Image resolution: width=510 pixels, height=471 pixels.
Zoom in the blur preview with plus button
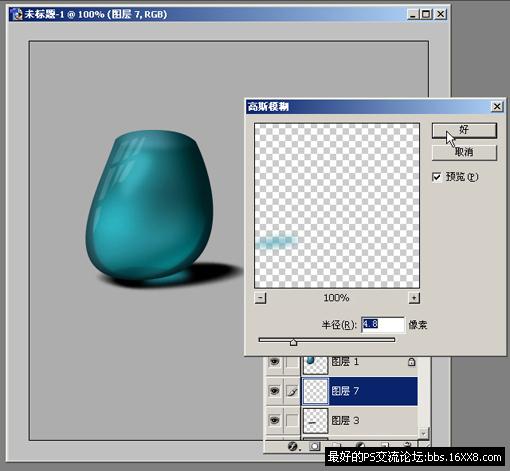tap(414, 298)
